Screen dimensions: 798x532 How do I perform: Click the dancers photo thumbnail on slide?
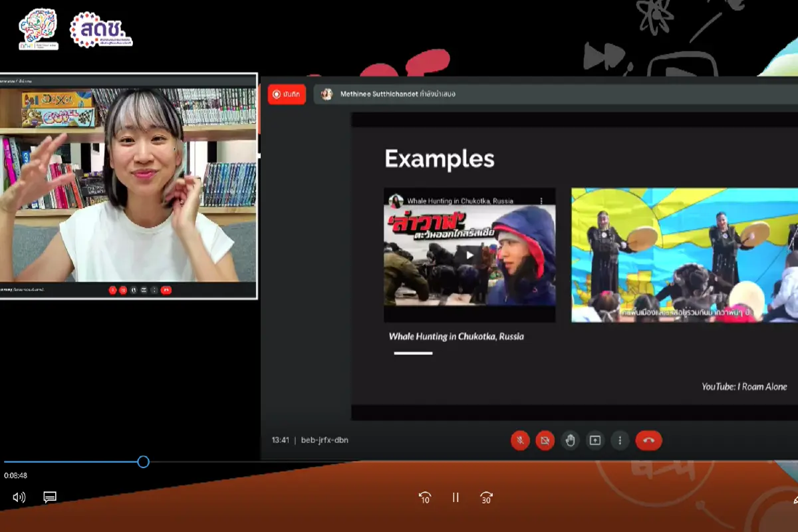684,255
